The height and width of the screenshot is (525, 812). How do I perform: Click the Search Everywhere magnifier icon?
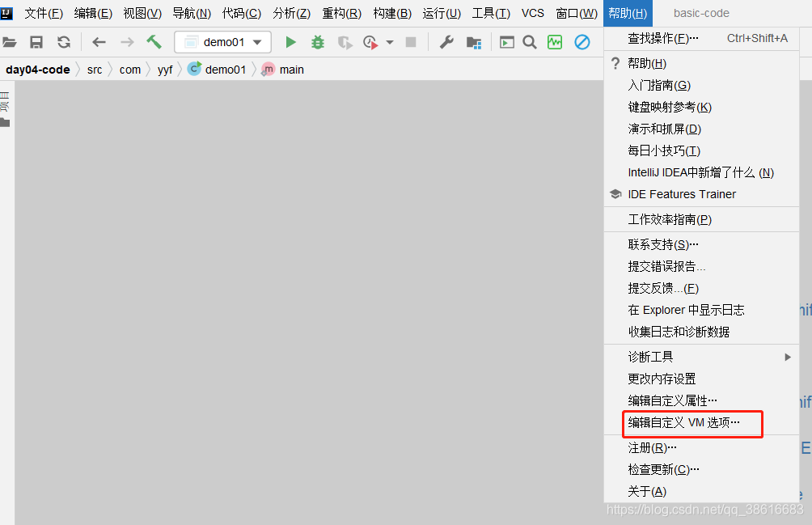point(529,42)
